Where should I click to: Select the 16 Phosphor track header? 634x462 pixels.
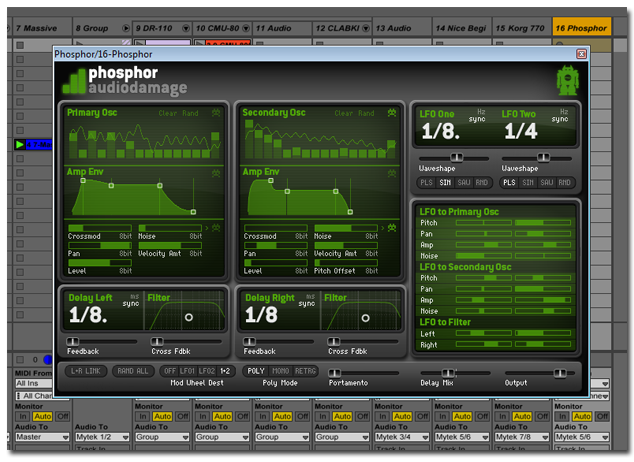tap(581, 28)
